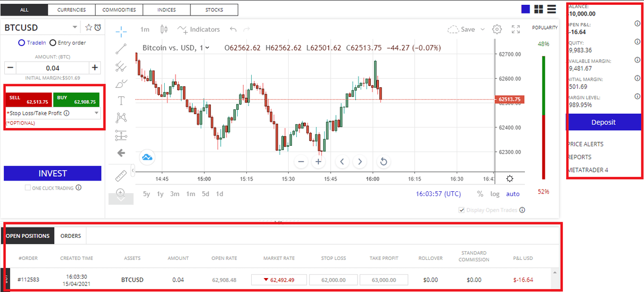Reset chart view icon
Image resolution: width=644 pixels, height=292 pixels.
point(384,161)
